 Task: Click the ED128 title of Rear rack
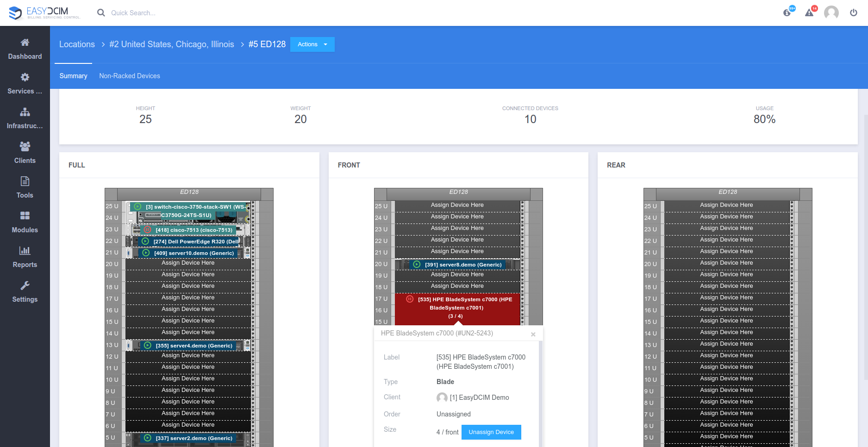click(728, 192)
